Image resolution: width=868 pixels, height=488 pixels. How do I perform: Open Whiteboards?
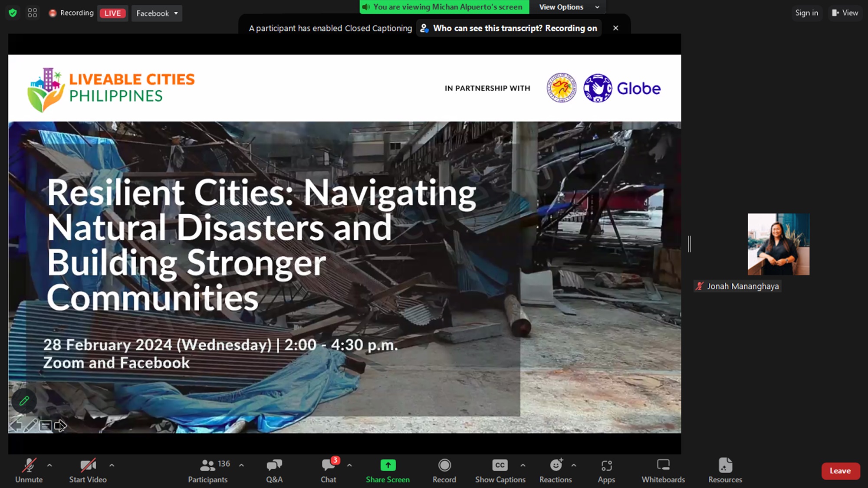[663, 471]
